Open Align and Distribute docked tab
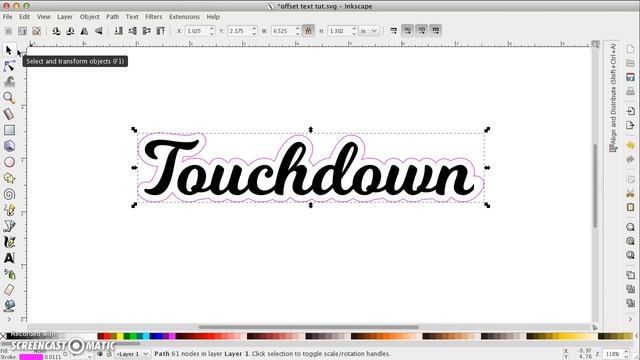 pos(613,98)
